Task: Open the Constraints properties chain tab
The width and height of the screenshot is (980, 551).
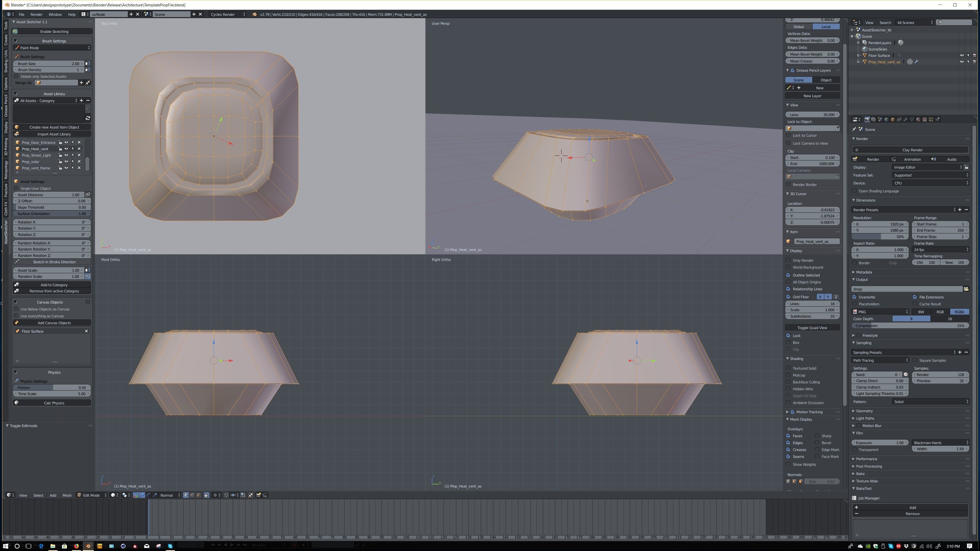Action: pos(899,119)
